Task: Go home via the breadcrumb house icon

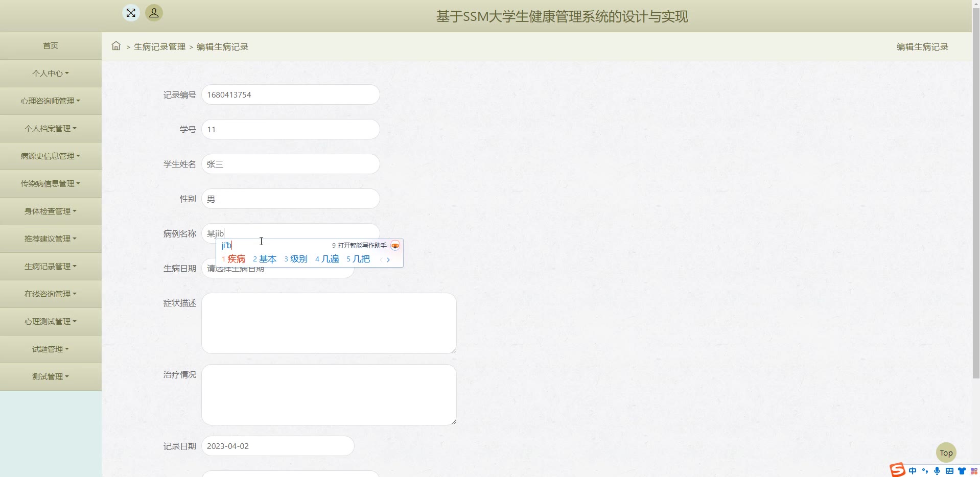Action: click(x=116, y=46)
